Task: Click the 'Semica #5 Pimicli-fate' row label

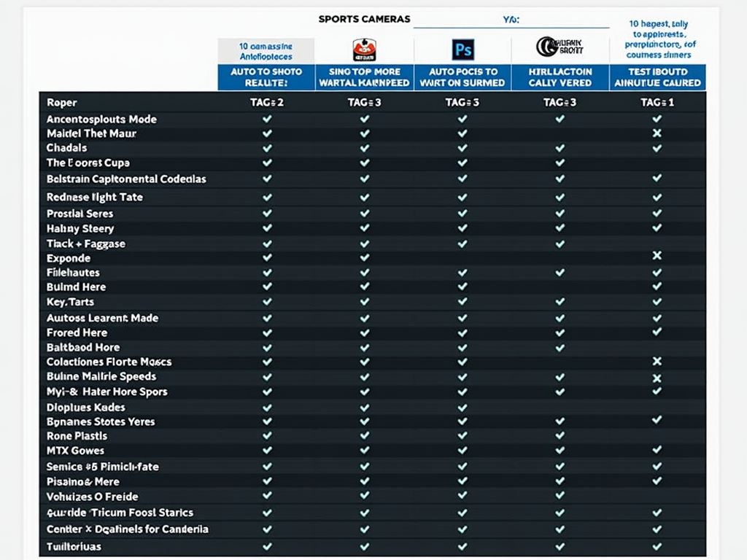Action: point(102,467)
